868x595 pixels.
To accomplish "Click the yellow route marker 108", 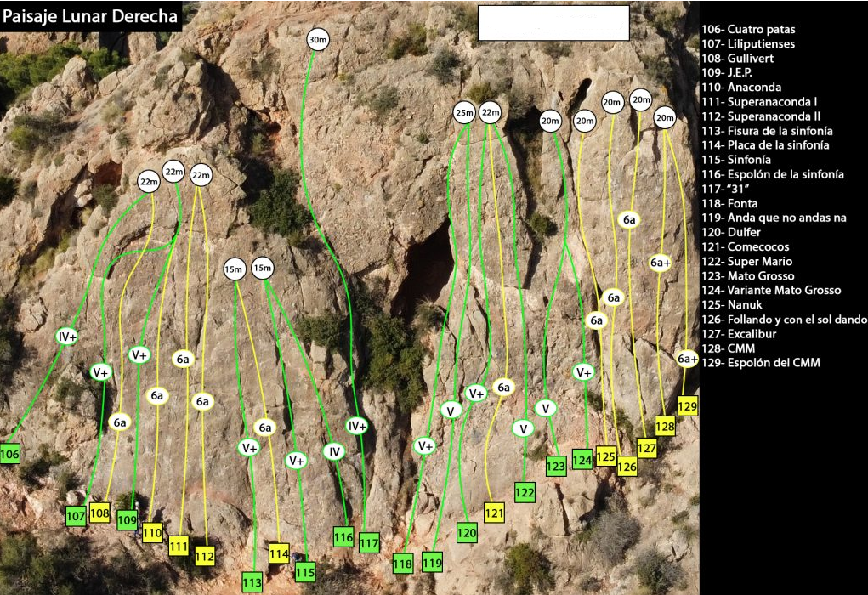I will point(99,513).
